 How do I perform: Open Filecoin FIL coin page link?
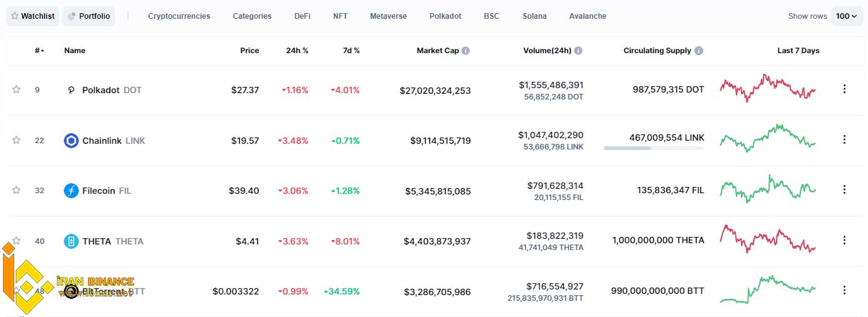pos(107,191)
